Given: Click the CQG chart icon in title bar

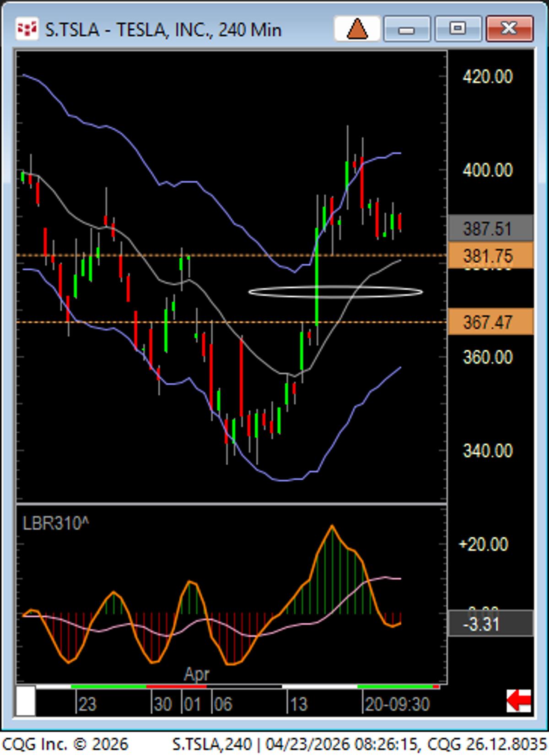Looking at the screenshot, I should tap(27, 29).
